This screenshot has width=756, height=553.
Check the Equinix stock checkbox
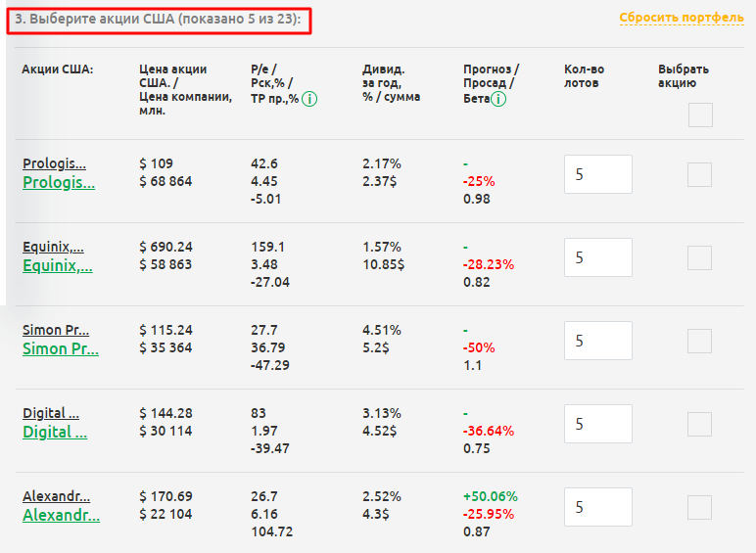(x=699, y=257)
